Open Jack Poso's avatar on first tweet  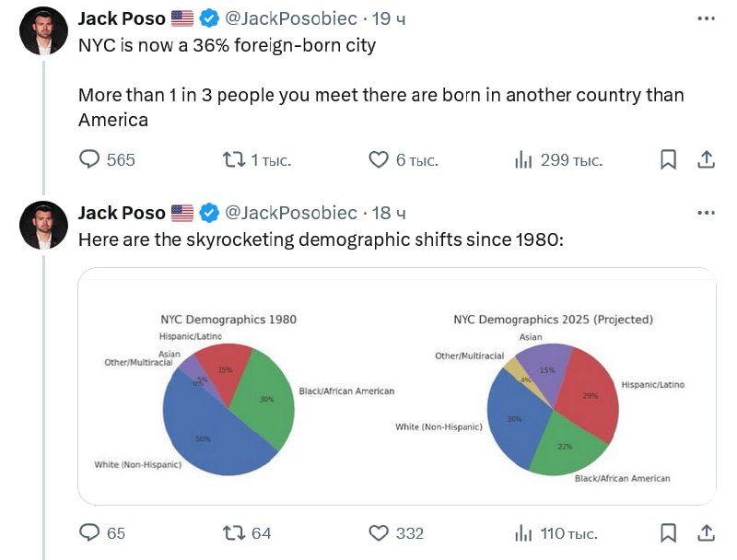(x=43, y=30)
